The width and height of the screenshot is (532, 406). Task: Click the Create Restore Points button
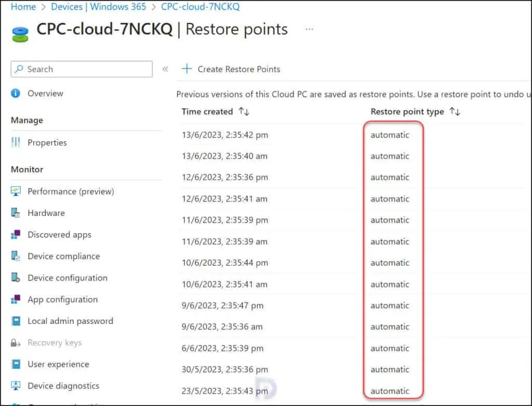tap(231, 69)
